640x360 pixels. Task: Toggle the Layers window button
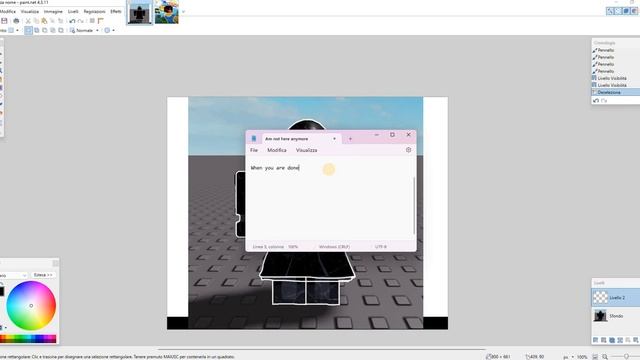click(x=626, y=11)
